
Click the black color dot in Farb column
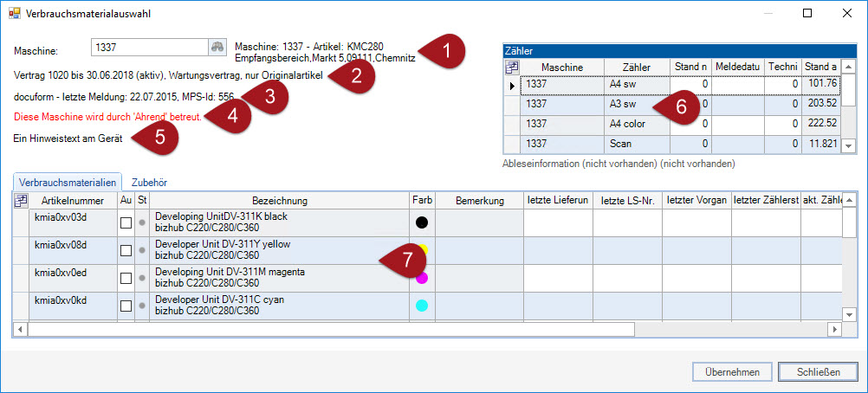(421, 222)
